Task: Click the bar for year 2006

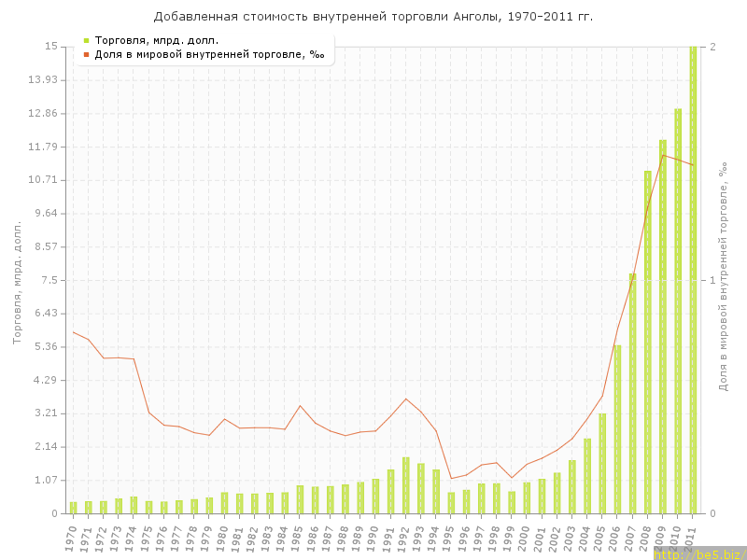Action: click(x=617, y=429)
